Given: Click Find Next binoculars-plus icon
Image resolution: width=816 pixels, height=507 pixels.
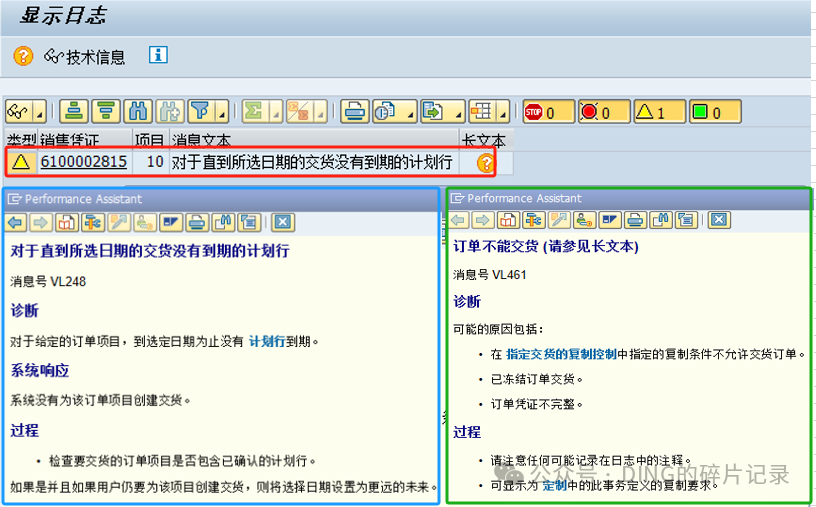Looking at the screenshot, I should [x=170, y=111].
